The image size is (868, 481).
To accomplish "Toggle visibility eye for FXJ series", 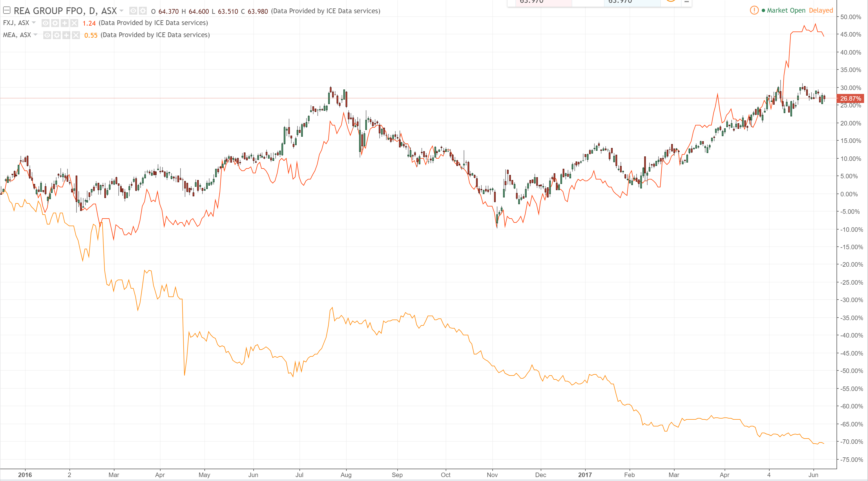I will click(x=46, y=23).
